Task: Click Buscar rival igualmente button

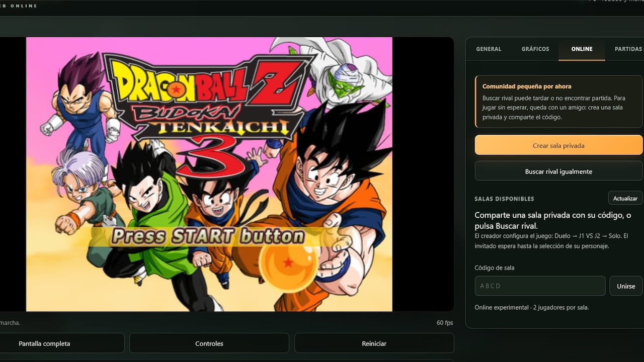Action: tap(558, 171)
